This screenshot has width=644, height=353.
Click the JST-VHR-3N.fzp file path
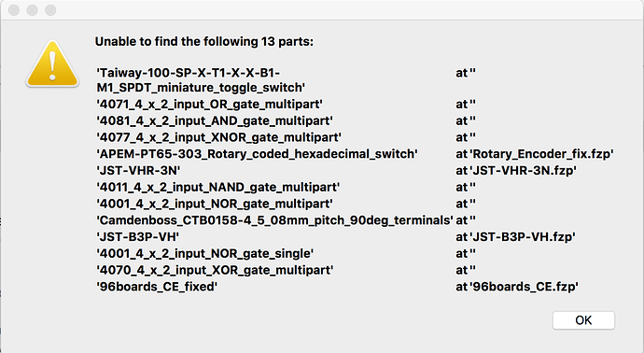click(523, 171)
